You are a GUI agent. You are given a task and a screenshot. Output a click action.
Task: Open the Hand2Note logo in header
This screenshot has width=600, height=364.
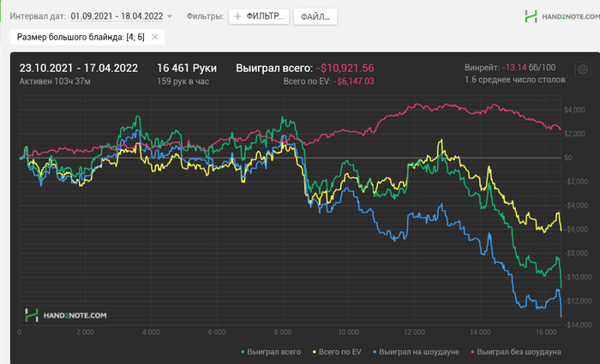coord(561,16)
